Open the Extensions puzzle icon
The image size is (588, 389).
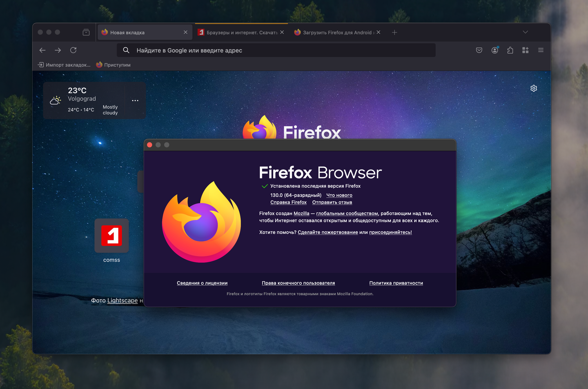click(510, 50)
